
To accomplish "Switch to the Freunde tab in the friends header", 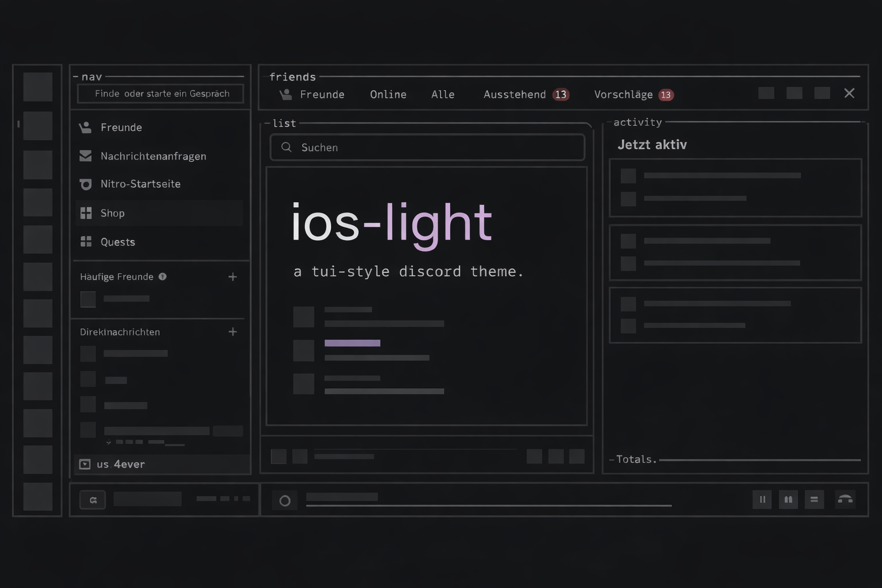I will 312,95.
